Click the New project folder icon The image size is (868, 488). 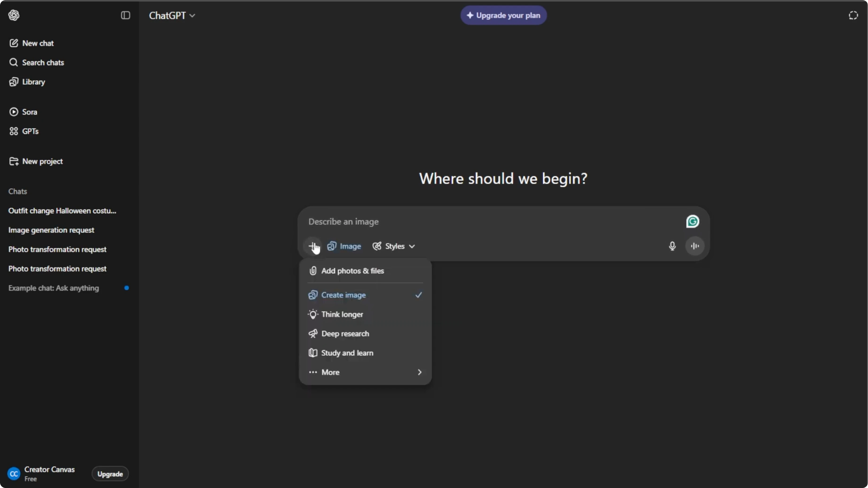click(x=13, y=161)
